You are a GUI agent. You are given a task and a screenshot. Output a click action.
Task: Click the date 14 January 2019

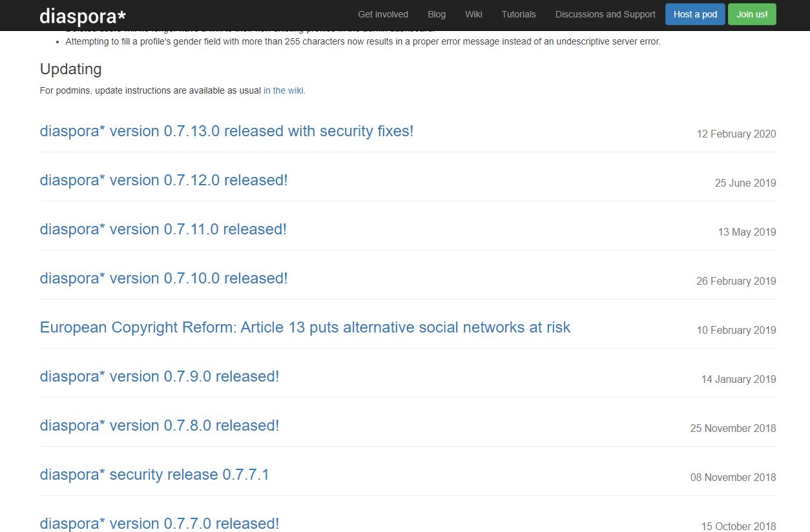tap(739, 379)
